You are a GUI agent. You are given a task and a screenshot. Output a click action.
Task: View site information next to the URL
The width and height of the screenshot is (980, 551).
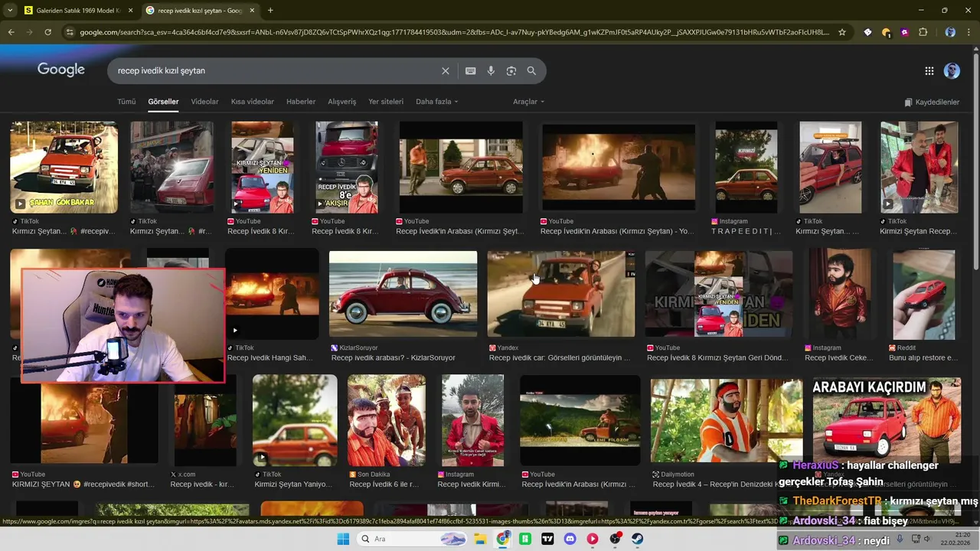click(70, 32)
